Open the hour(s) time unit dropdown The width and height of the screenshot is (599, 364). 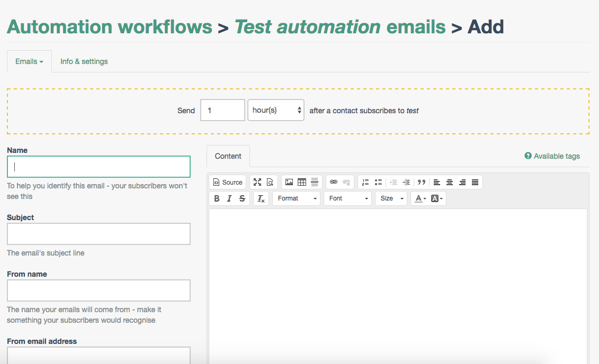275,110
